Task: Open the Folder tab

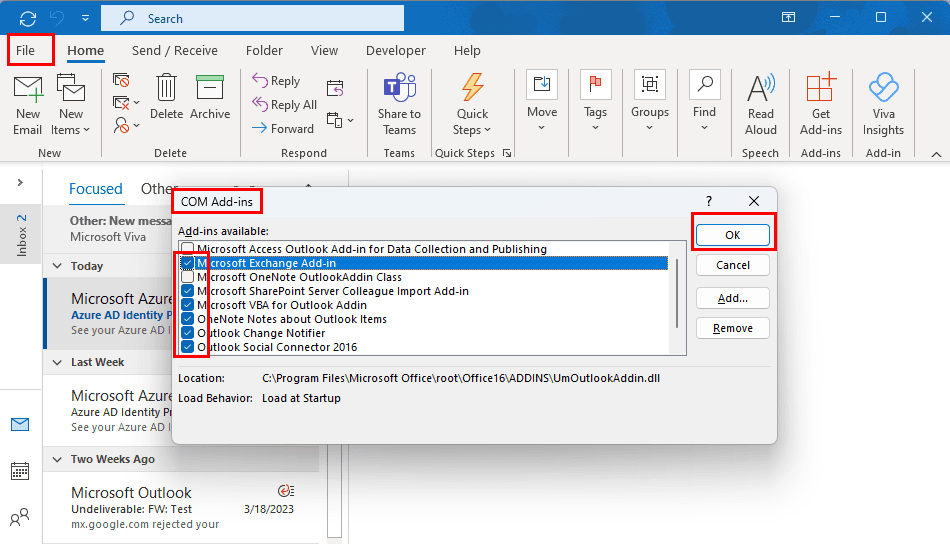Action: (264, 50)
